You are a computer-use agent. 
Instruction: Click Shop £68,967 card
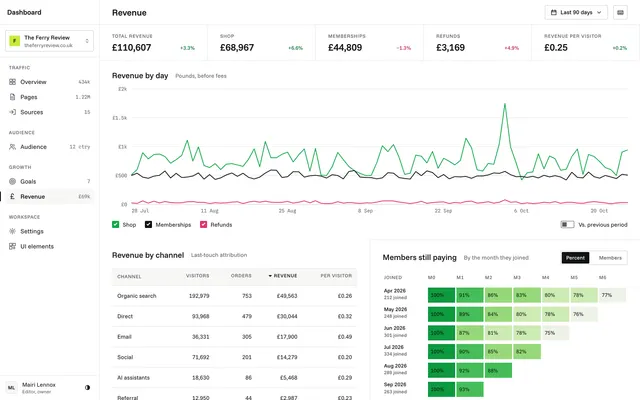coord(261,43)
